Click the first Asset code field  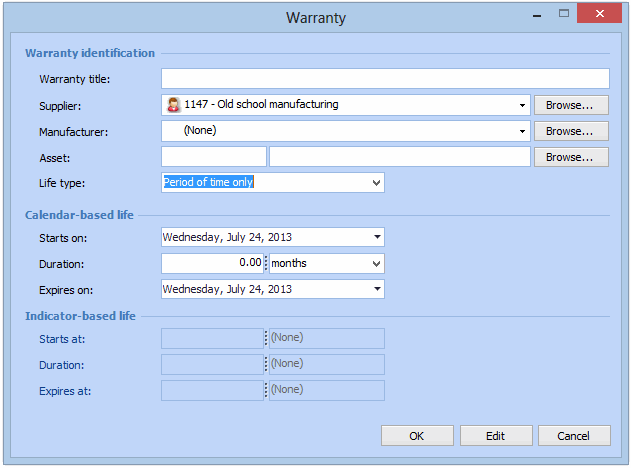pos(213,157)
